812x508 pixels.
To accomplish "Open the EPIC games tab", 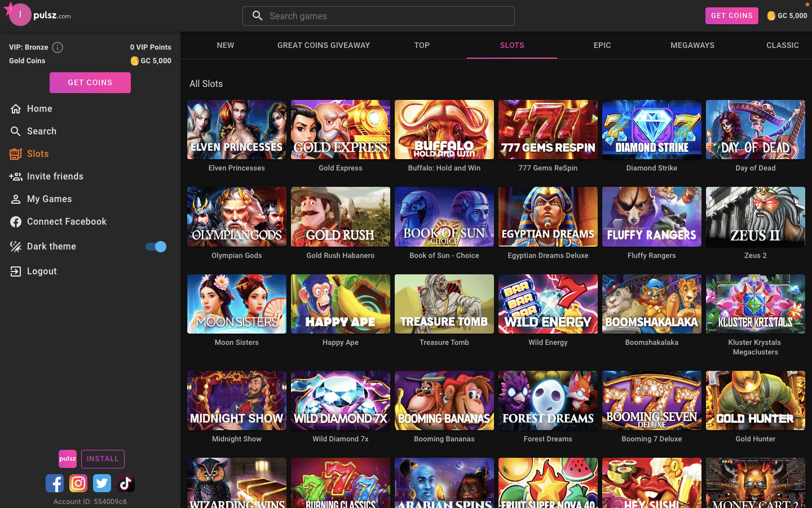I will [x=602, y=45].
